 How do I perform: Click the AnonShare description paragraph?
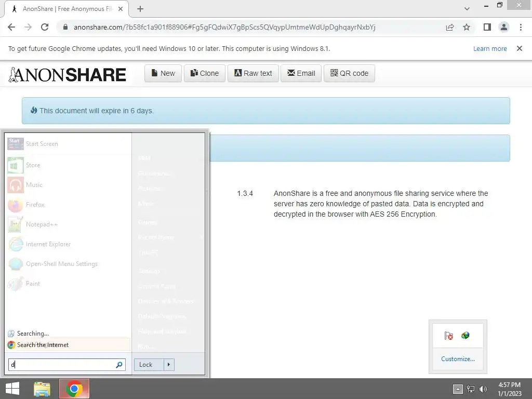coord(381,204)
